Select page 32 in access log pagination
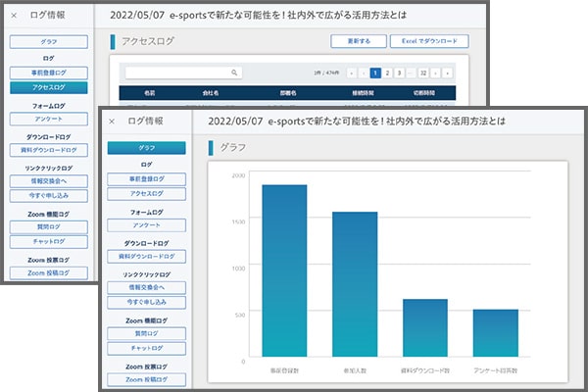 [x=422, y=73]
